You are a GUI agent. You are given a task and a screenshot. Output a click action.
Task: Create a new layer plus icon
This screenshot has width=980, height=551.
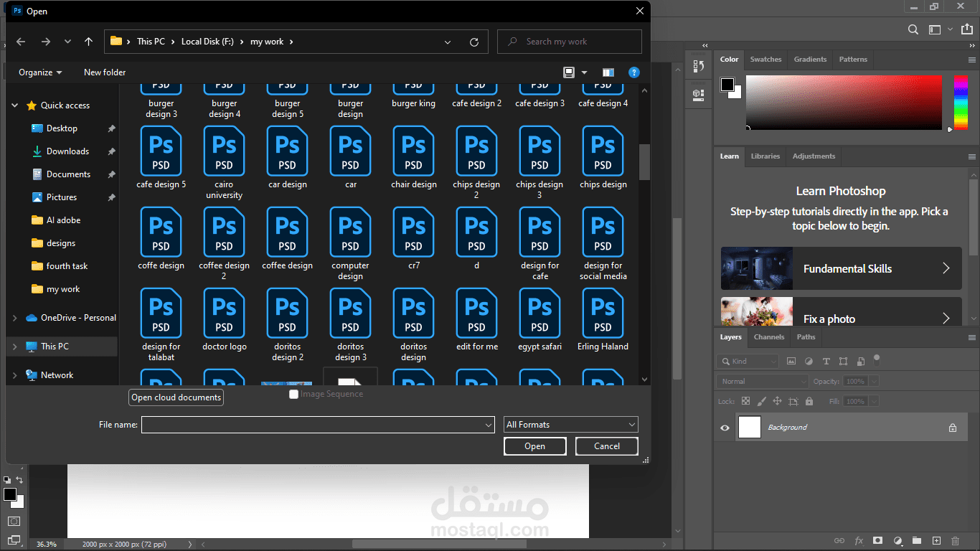[x=936, y=540]
